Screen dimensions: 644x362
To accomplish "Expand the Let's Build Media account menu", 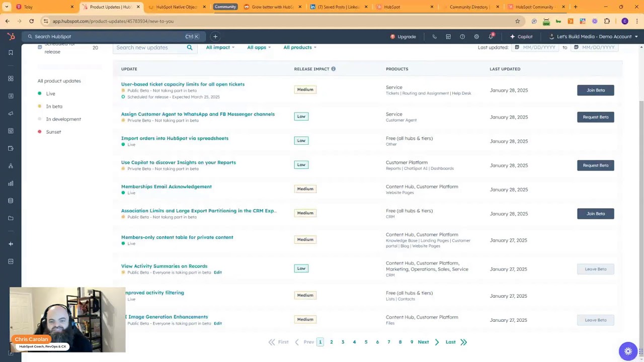I will click(594, 37).
